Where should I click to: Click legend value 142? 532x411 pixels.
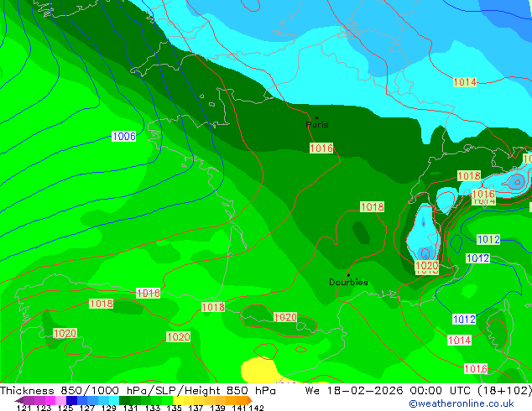tap(256, 408)
